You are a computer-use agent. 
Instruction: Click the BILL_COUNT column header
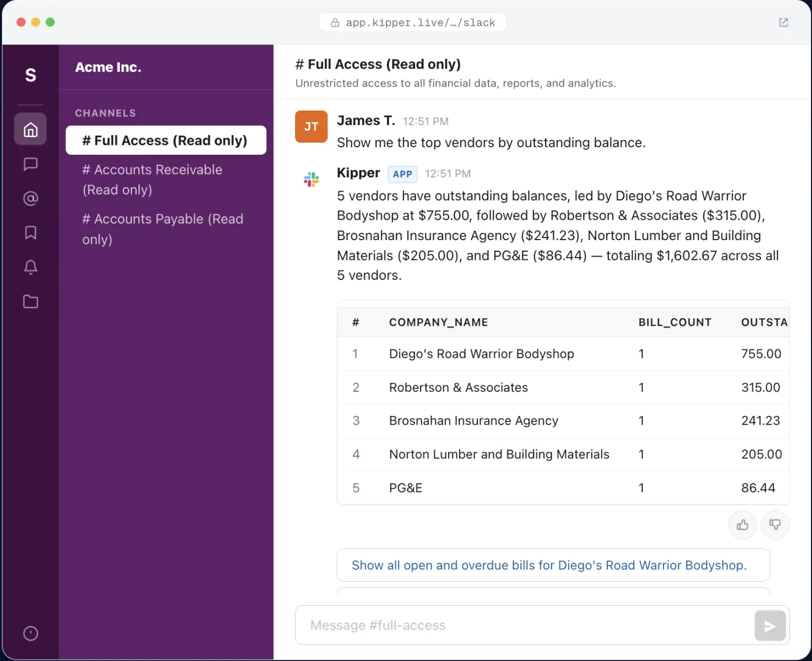point(675,322)
